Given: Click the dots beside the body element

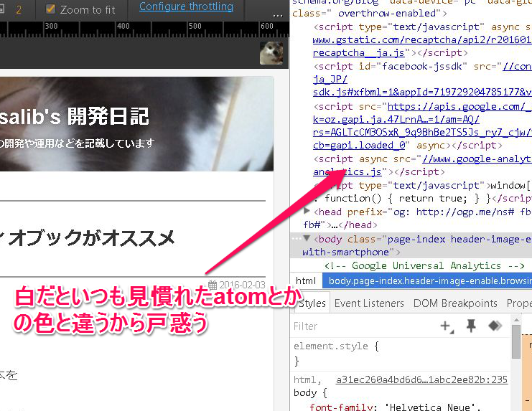Looking at the screenshot, I should pos(297,239).
